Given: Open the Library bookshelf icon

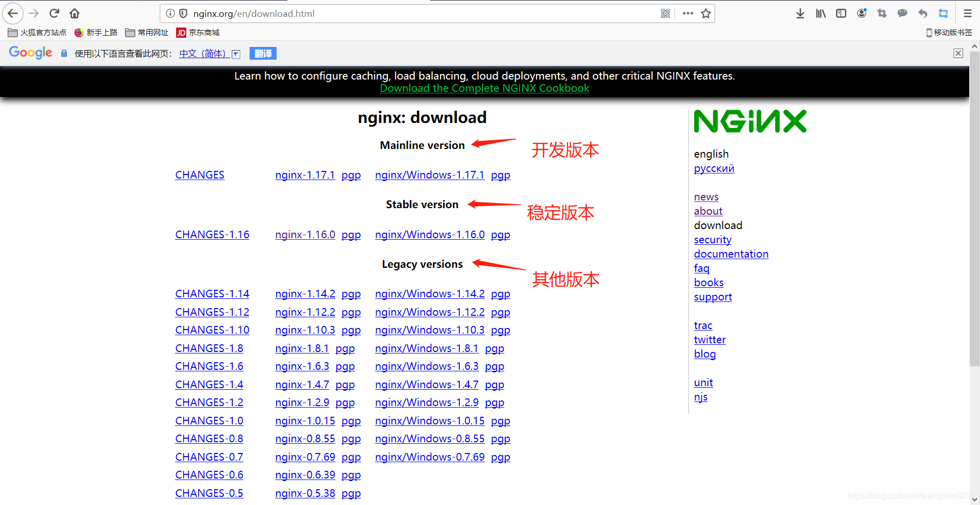Looking at the screenshot, I should click(821, 14).
